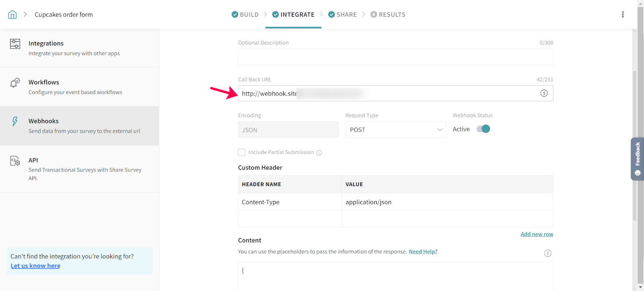
Task: Open the Feedback side tab
Action: click(x=637, y=159)
